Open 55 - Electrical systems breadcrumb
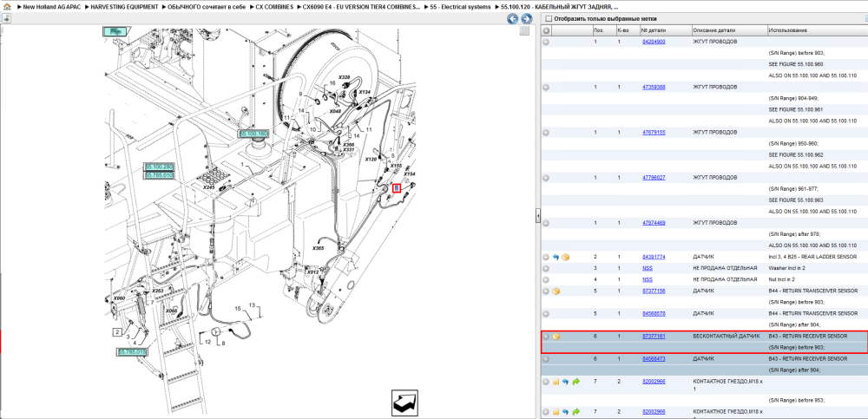 [460, 7]
